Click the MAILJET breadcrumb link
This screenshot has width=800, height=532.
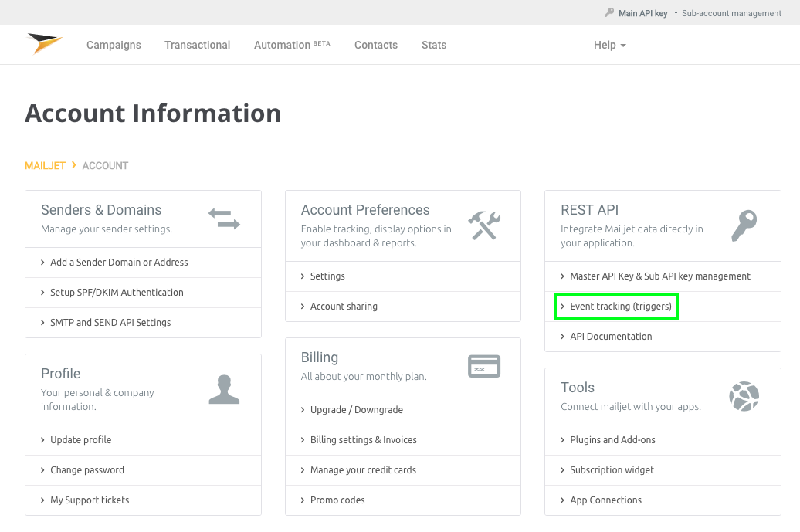pos(44,165)
